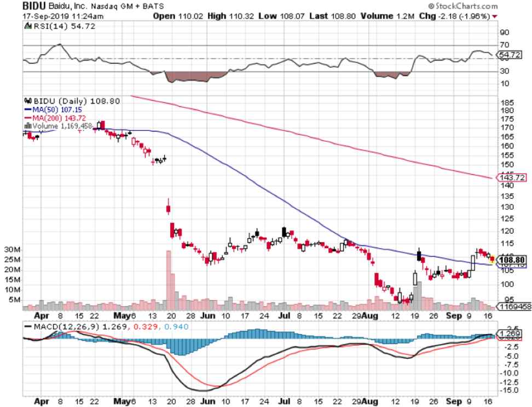The width and height of the screenshot is (532, 407).
Task: Click the yellow-highlighted latest candlestick
Action: point(492,260)
